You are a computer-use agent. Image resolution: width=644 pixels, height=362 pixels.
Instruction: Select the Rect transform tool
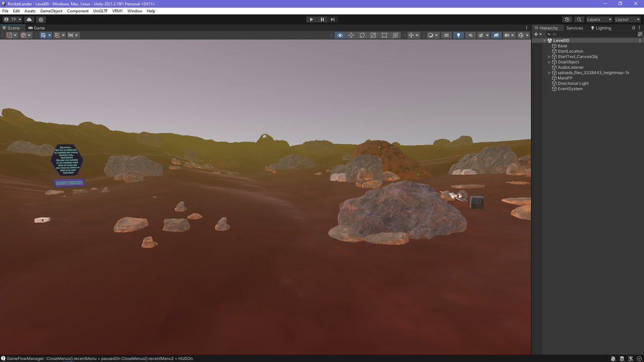(384, 35)
